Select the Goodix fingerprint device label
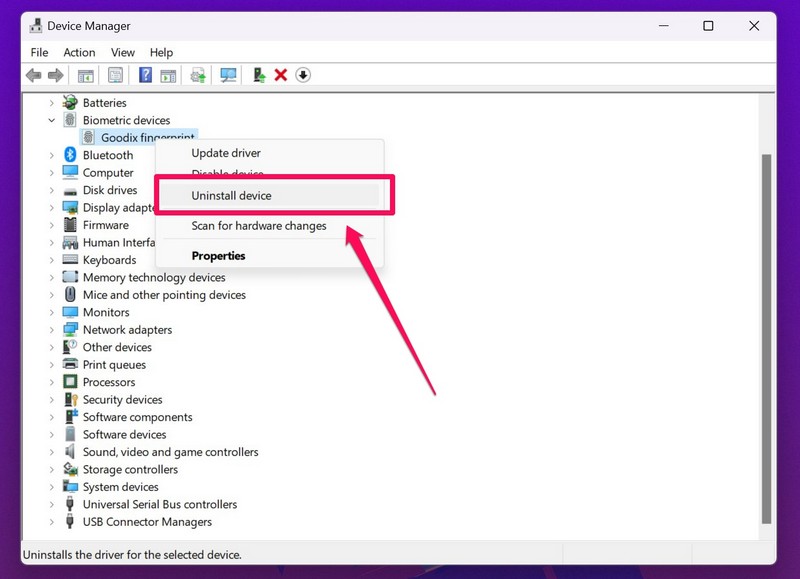This screenshot has width=800, height=579. point(147,137)
